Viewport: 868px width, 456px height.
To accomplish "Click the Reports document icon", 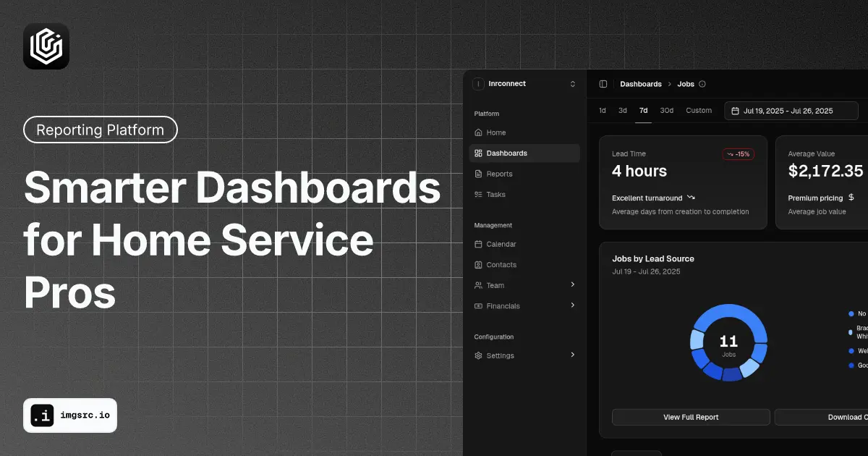I will (x=478, y=174).
